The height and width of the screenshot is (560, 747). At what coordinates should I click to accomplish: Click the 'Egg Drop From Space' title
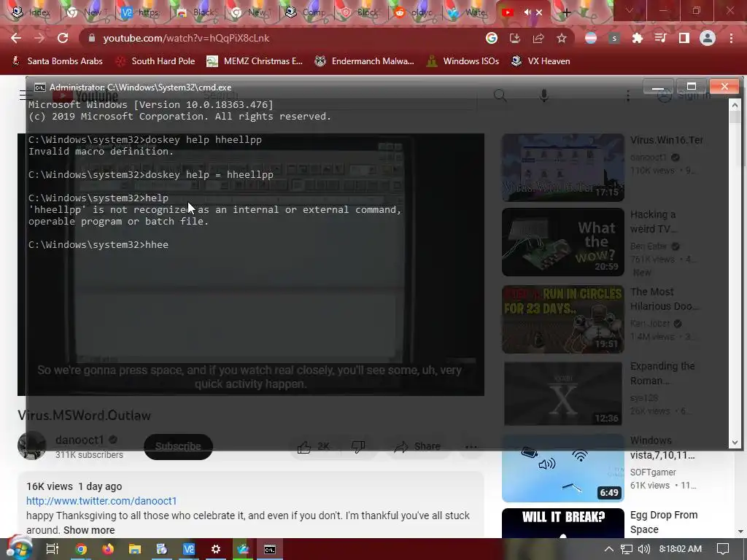664,522
